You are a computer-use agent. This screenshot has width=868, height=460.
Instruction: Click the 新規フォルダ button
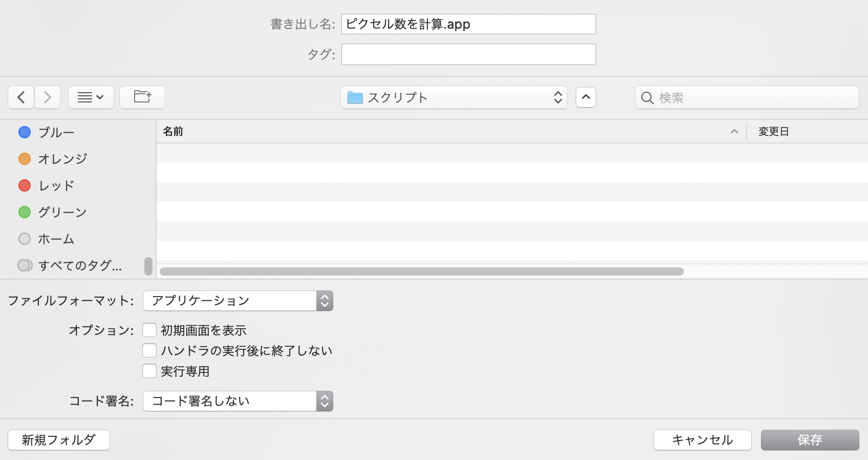[x=59, y=440]
